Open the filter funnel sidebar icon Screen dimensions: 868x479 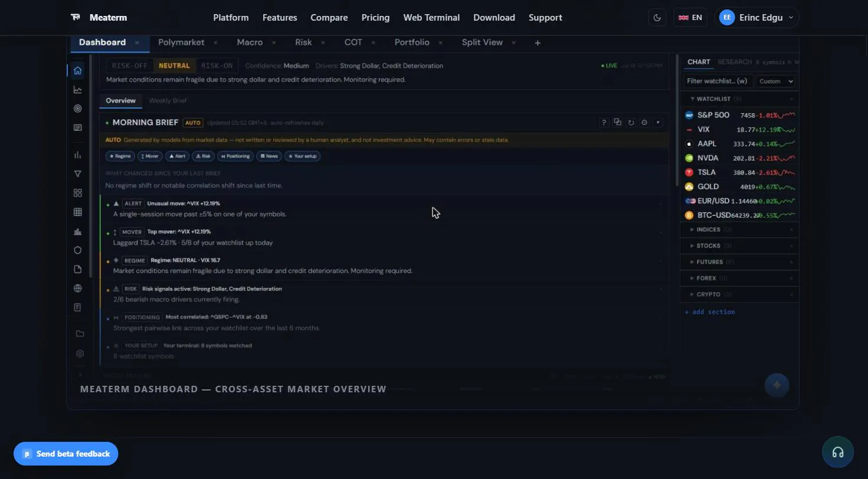77,174
